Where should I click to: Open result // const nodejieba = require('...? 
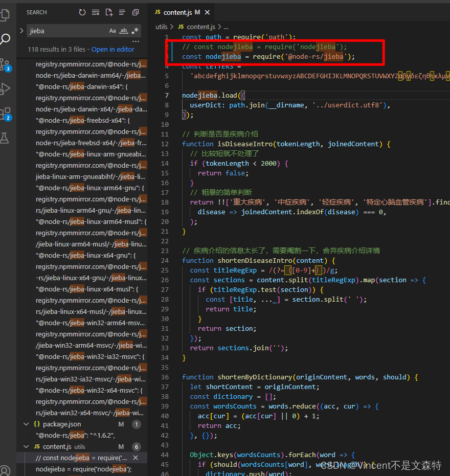coord(81,458)
